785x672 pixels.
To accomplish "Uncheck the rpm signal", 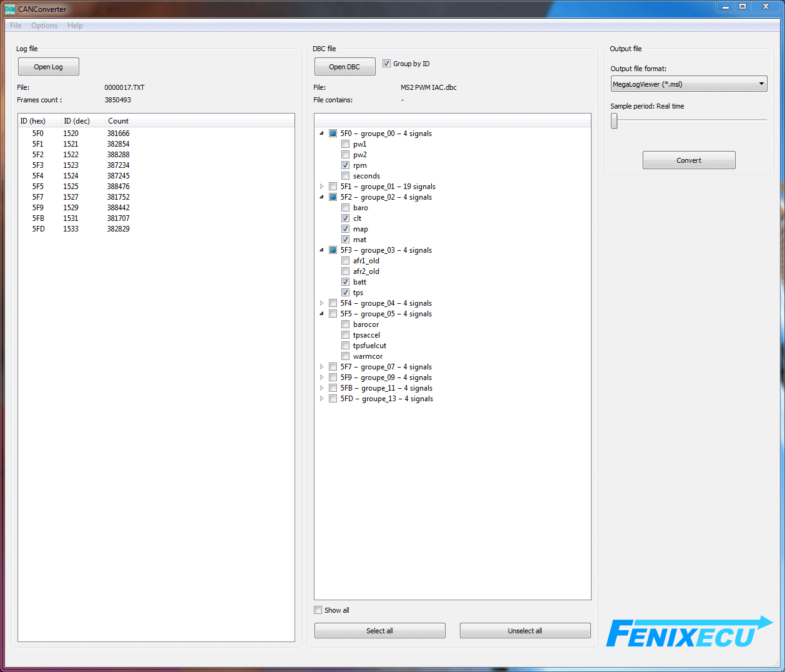I will point(345,165).
